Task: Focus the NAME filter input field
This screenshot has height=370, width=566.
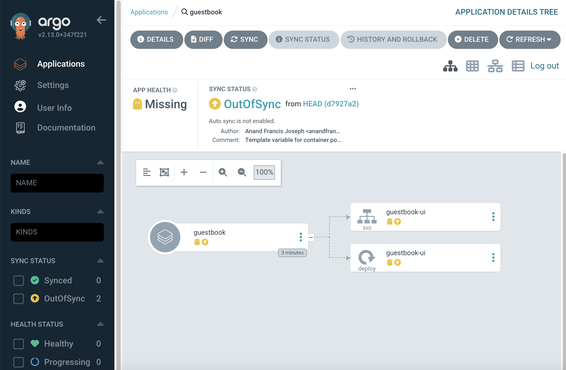Action: point(57,183)
